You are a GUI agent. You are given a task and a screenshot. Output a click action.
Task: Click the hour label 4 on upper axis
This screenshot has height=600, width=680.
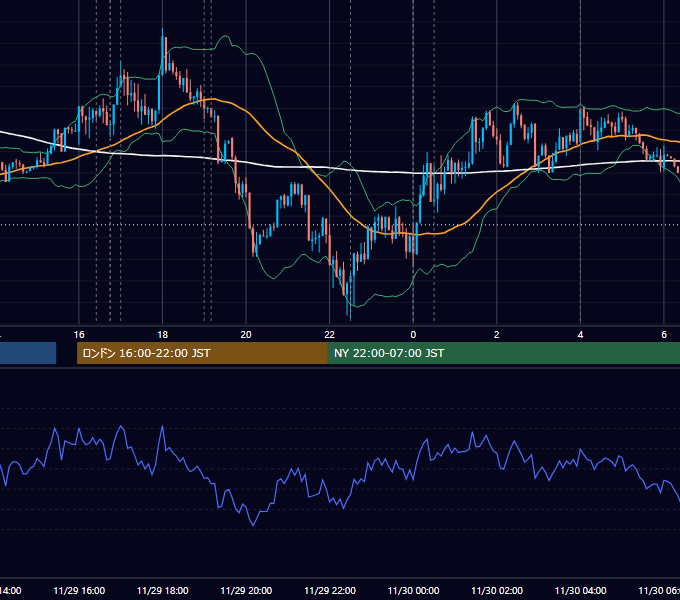[x=580, y=335]
